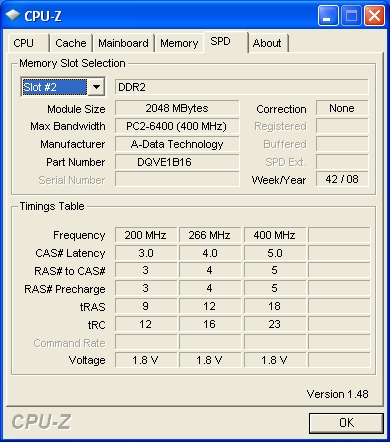The height and width of the screenshot is (443, 390).
Task: Click tRC value 12
Action: pyautogui.click(x=146, y=324)
